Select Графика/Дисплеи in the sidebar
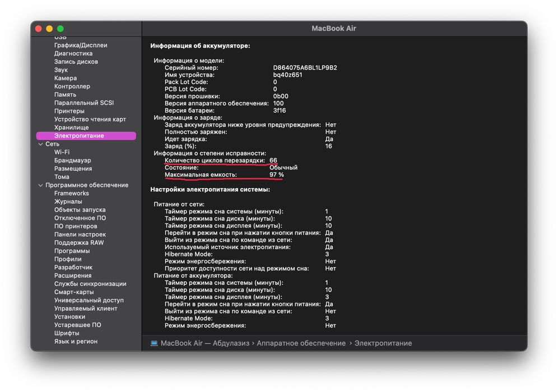This screenshot has width=558, height=392. (81, 45)
